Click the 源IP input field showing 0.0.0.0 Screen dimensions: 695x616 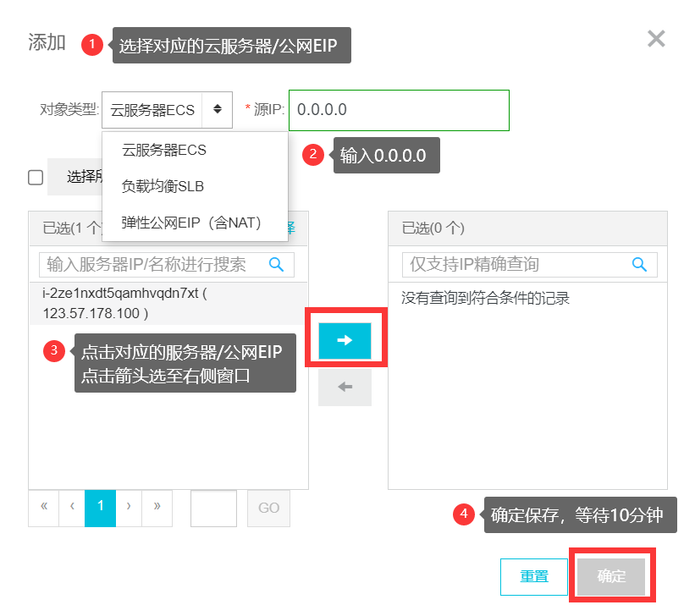(398, 110)
